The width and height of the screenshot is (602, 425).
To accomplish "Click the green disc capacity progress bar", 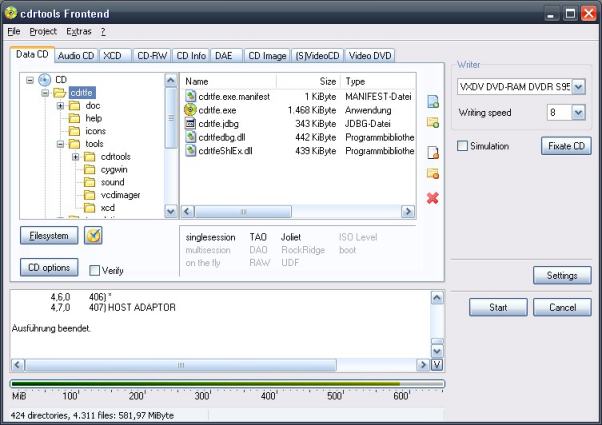I will [227, 384].
